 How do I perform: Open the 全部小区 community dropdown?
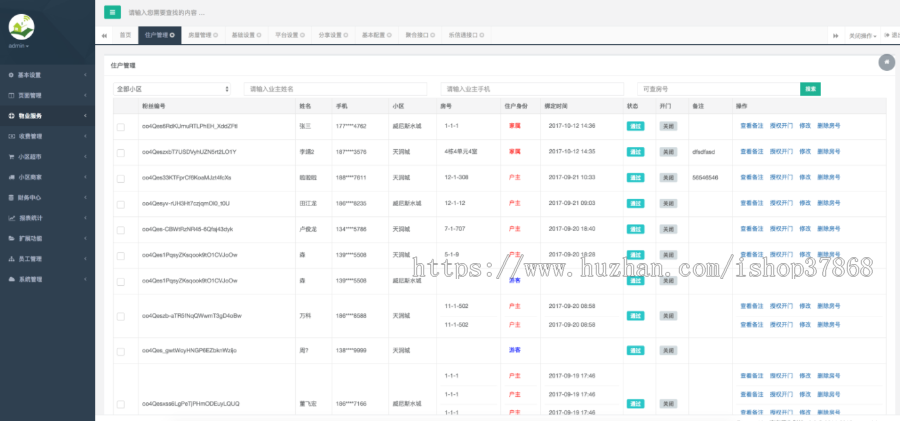pyautogui.click(x=172, y=89)
